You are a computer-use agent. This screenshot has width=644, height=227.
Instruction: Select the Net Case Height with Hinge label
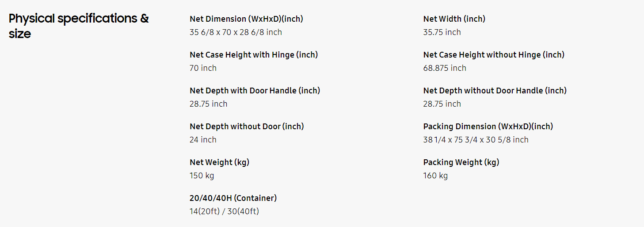[254, 55]
